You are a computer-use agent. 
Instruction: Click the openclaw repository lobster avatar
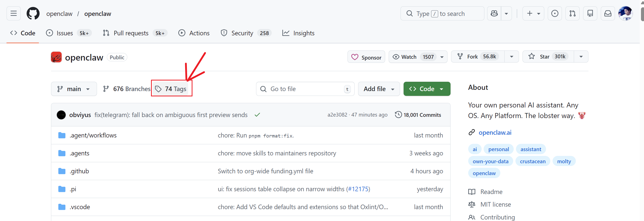56,57
